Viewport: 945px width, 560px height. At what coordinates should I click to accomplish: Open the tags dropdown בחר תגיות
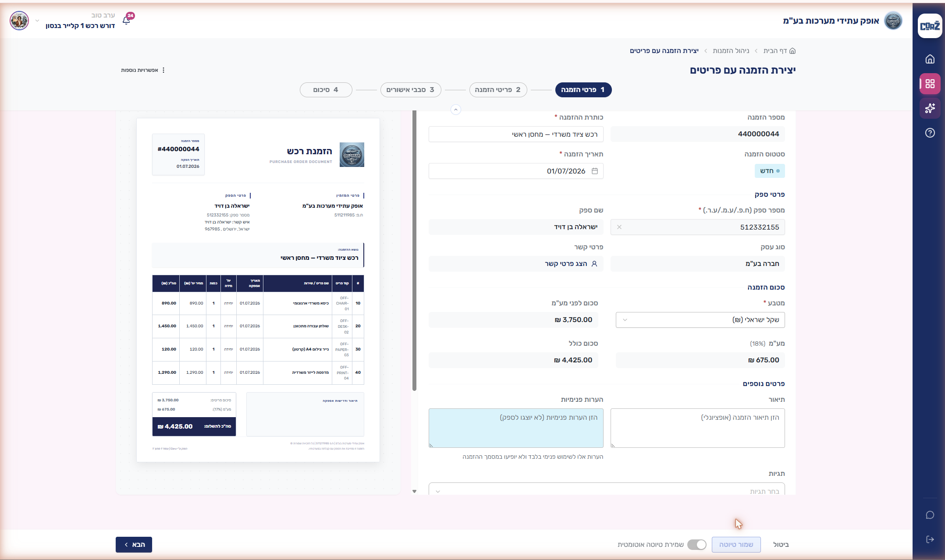[607, 489]
